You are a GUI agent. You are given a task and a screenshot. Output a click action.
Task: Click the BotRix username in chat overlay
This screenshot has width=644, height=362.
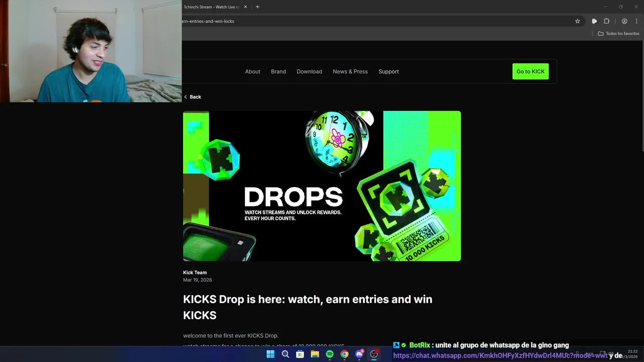[x=420, y=345]
